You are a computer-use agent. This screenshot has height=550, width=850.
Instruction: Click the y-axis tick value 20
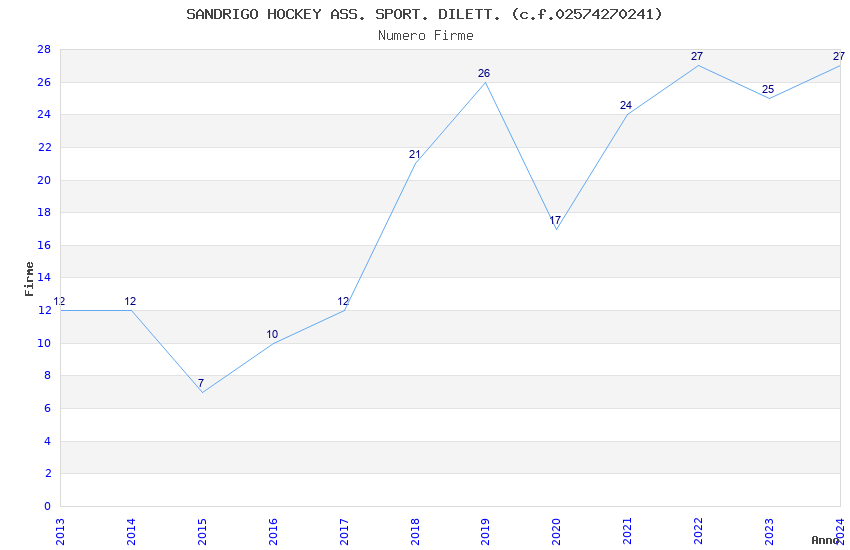(44, 180)
